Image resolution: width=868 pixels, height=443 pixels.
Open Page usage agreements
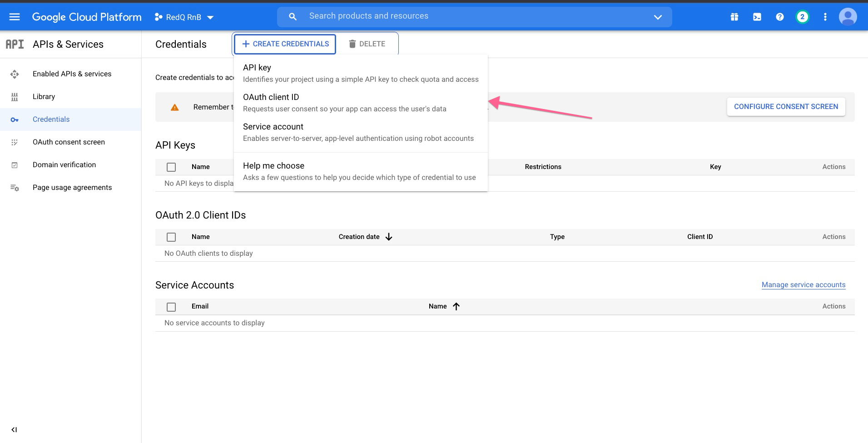tap(72, 187)
